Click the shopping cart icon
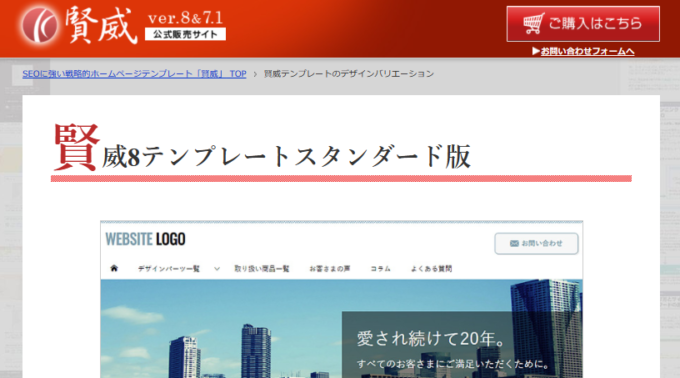Viewport: 680px width, 378px height. [x=533, y=23]
